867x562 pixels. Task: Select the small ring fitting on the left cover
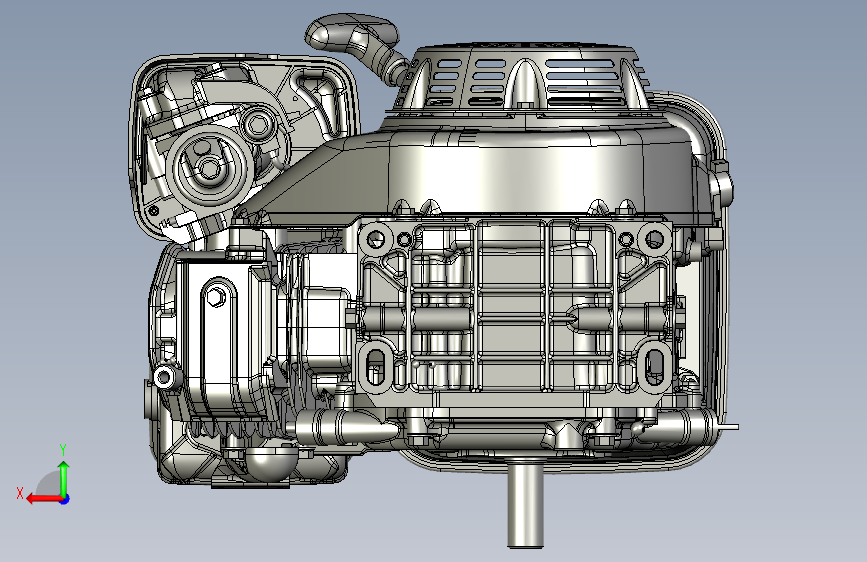(164, 378)
